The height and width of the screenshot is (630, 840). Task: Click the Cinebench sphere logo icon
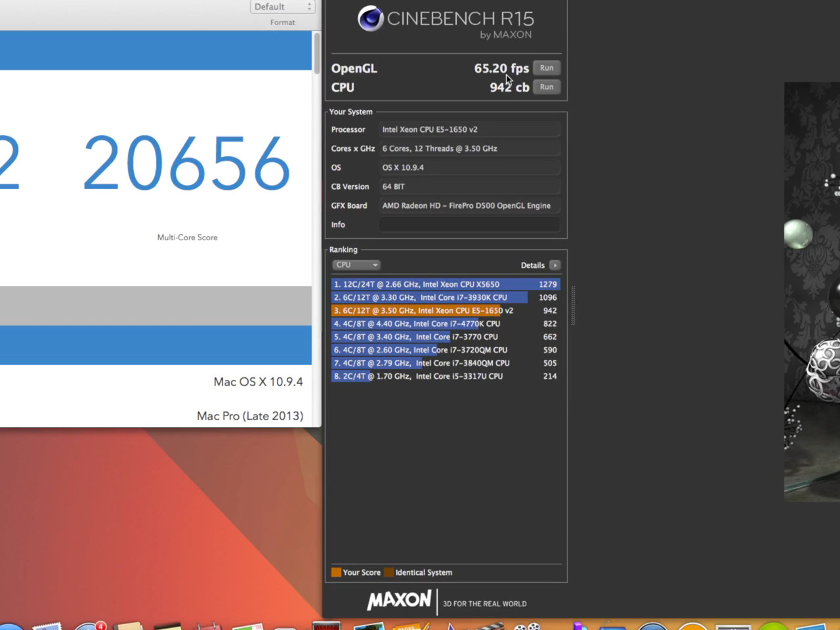click(370, 18)
